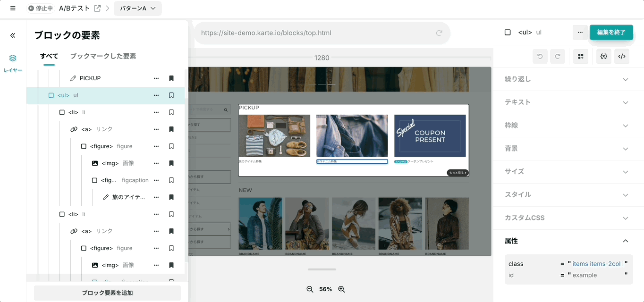The width and height of the screenshot is (644, 302).
Task: Click the preview resize handle below the canvas
Action: [322, 269]
